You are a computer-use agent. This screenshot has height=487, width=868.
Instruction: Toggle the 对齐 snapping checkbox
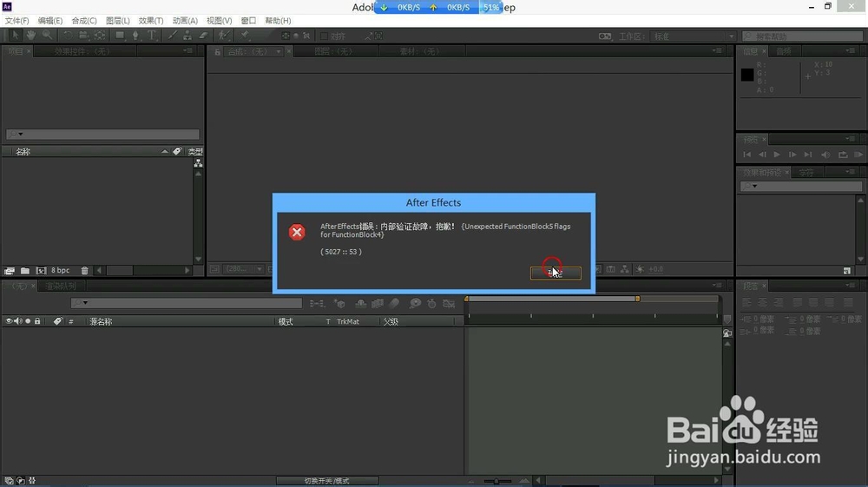coord(325,36)
